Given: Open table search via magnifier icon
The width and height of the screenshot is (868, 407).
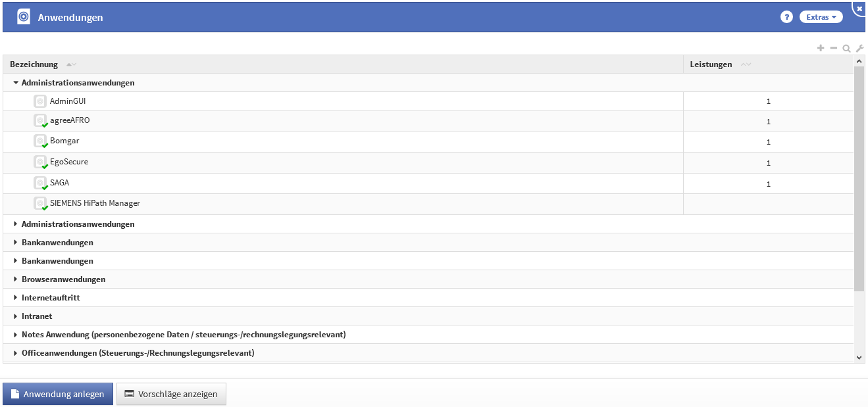Looking at the screenshot, I should 847,48.
